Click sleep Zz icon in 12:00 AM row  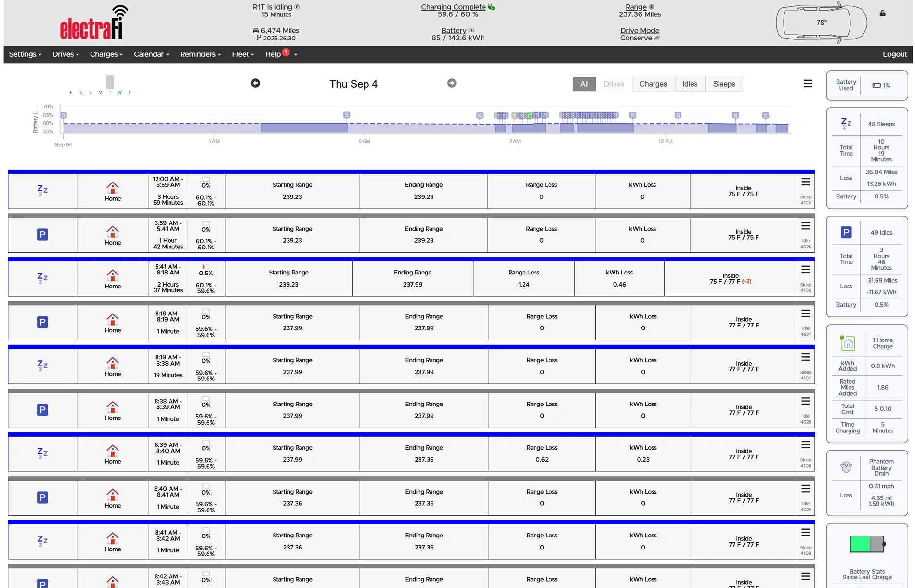(x=42, y=190)
